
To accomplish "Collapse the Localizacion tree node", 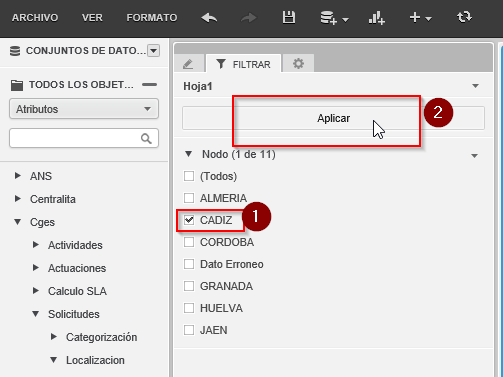I will (x=54, y=360).
